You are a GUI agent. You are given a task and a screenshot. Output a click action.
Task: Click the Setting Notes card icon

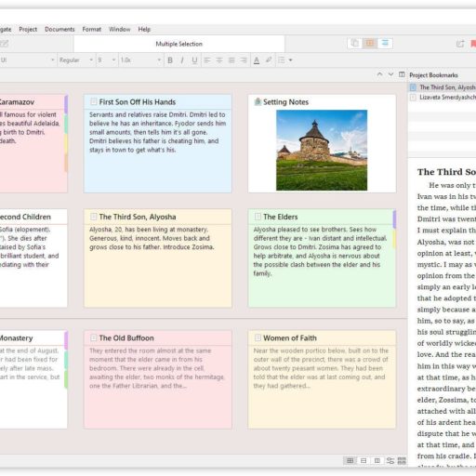pyautogui.click(x=258, y=101)
